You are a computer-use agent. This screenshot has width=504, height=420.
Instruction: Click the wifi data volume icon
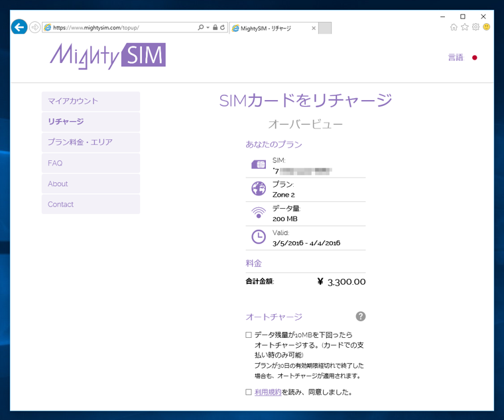259,213
